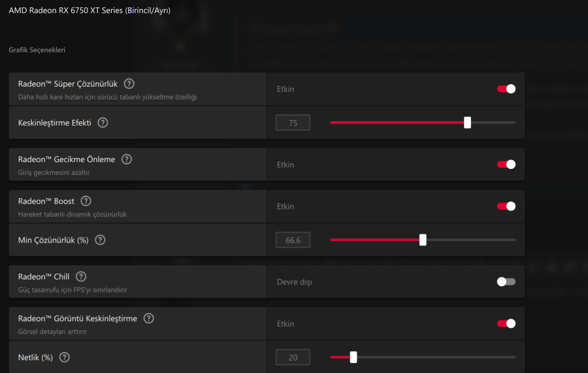Click the Radeon Chill label text

(44, 276)
